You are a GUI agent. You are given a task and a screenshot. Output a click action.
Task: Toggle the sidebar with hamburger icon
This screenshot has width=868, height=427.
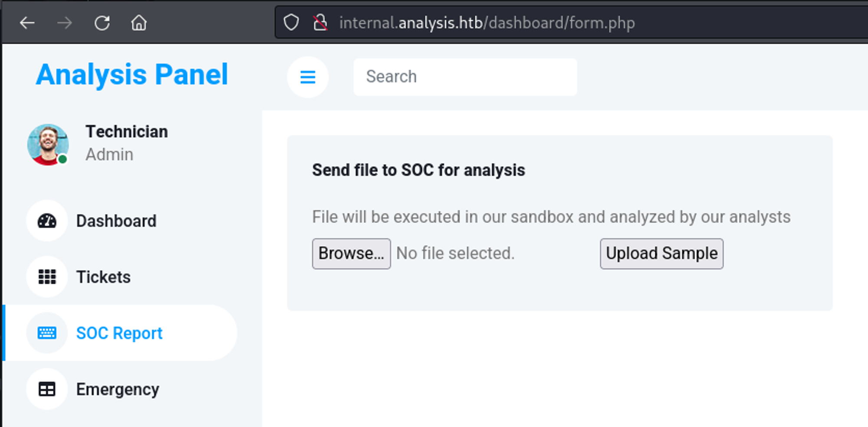pyautogui.click(x=308, y=77)
